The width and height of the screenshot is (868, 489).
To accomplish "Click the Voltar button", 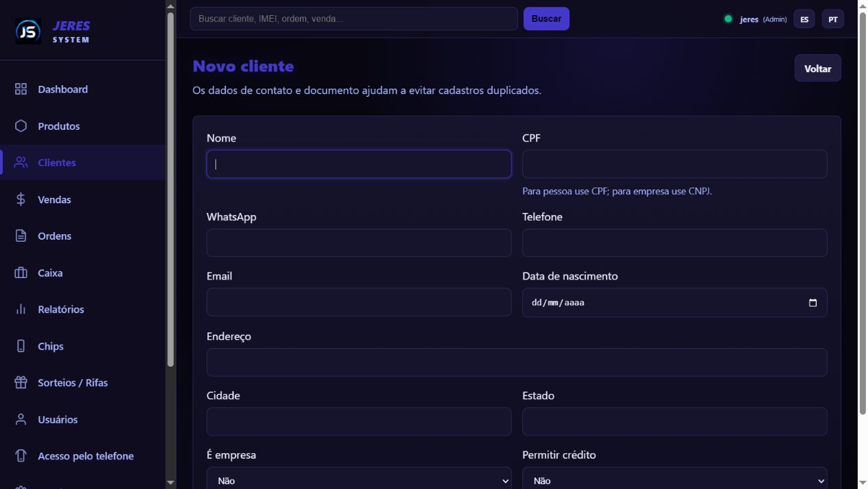I will [817, 69].
